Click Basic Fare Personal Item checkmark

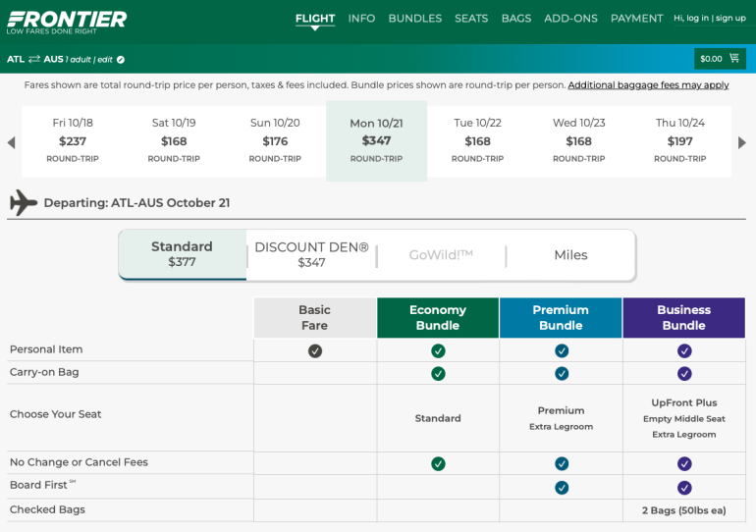[315, 350]
